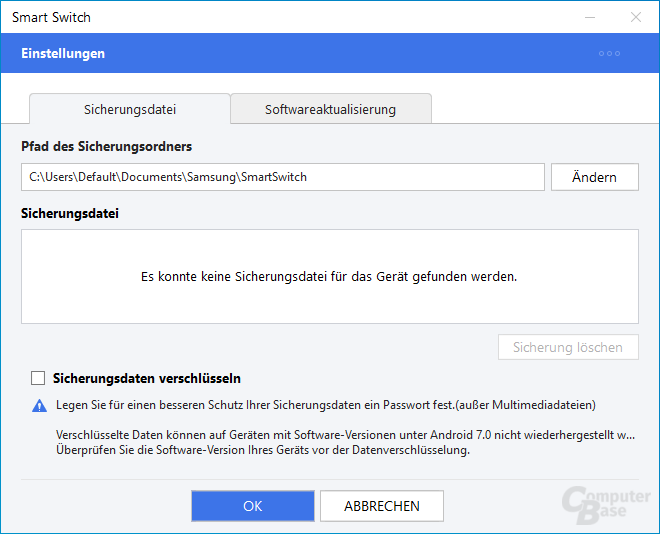
Task: Click the 'Pfad des Sicherungsordners' heading
Action: 106,146
